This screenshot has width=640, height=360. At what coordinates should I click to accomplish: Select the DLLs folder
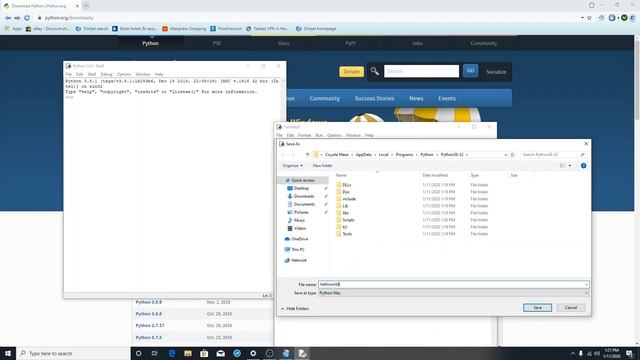click(347, 185)
